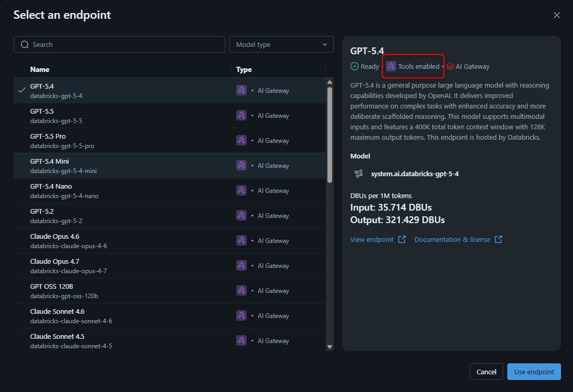Click AI Gateway label in Claude Sonnet 4.5 row
Screen dimensions: 573x392
coord(273,340)
